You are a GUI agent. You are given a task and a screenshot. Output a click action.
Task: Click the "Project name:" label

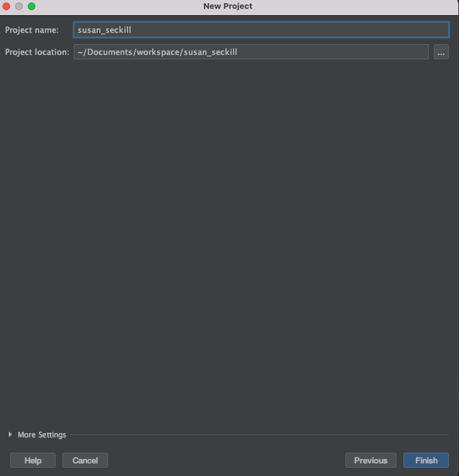click(32, 30)
